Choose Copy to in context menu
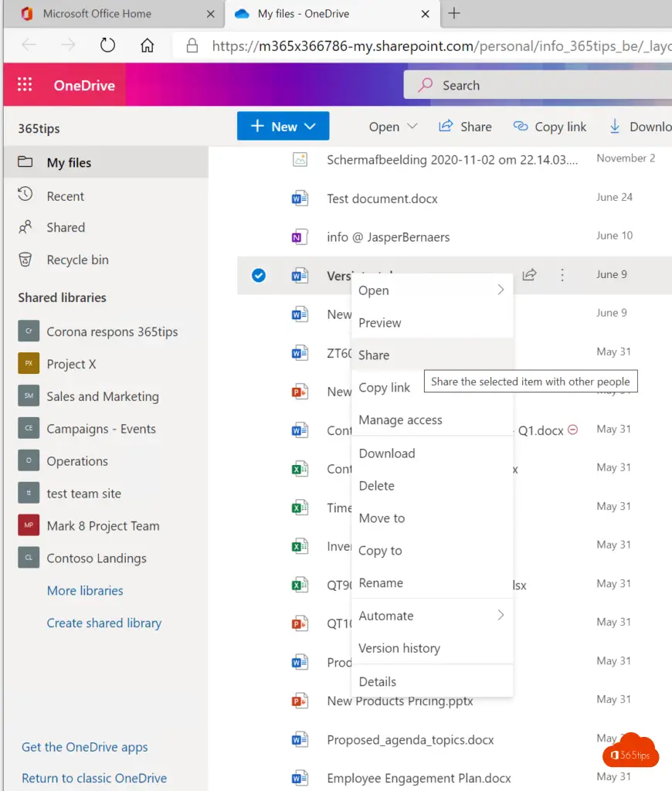 pos(433,550)
